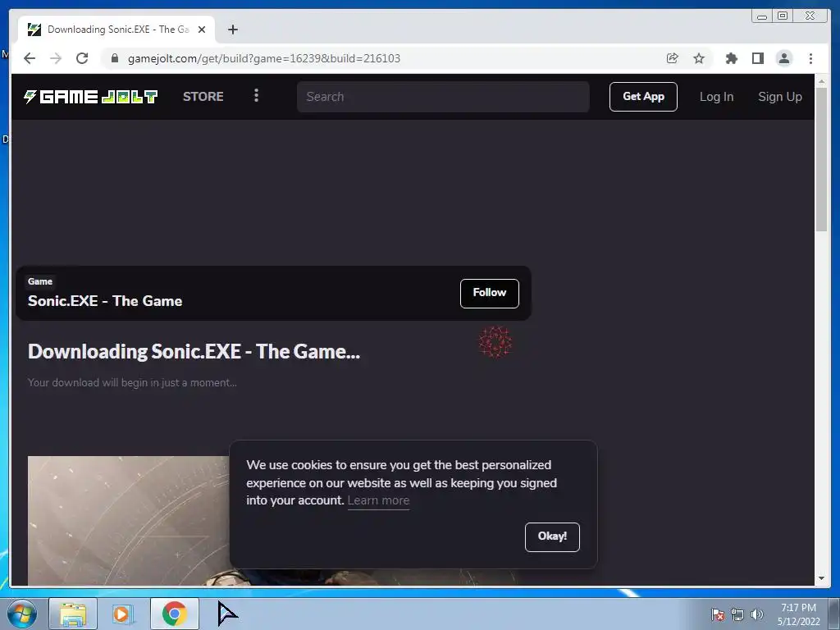Accept cookies with the Okay! button

click(x=552, y=536)
